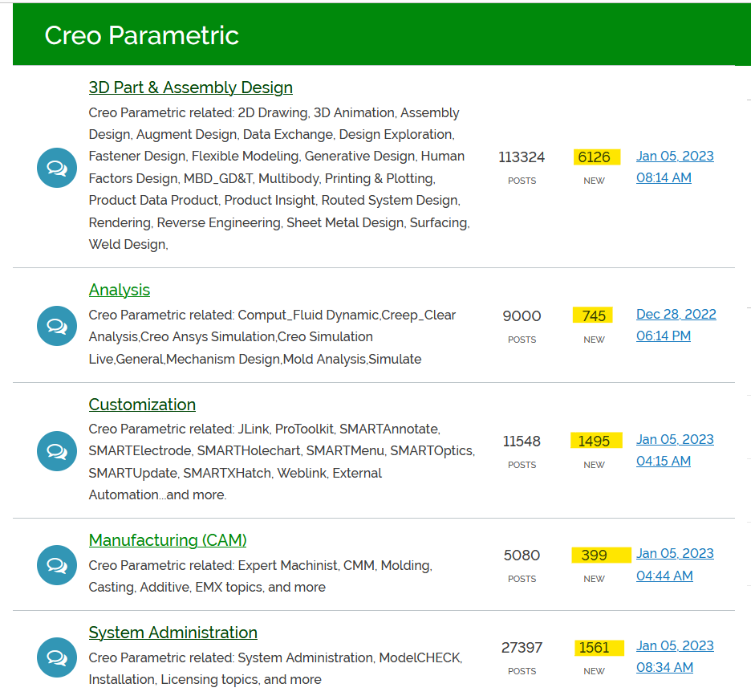
Task: Open the Jan 05, 2023 04:44 AM post
Action: (x=675, y=564)
